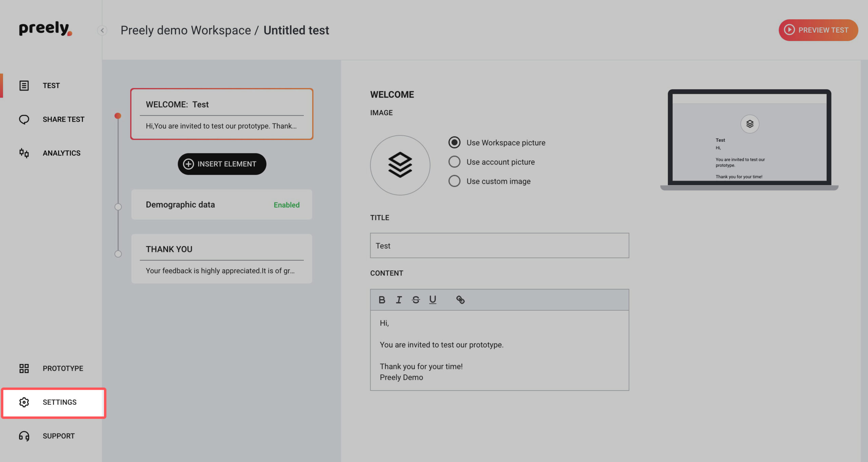Go to Share Test in sidebar
The image size is (868, 462).
(x=51, y=119)
